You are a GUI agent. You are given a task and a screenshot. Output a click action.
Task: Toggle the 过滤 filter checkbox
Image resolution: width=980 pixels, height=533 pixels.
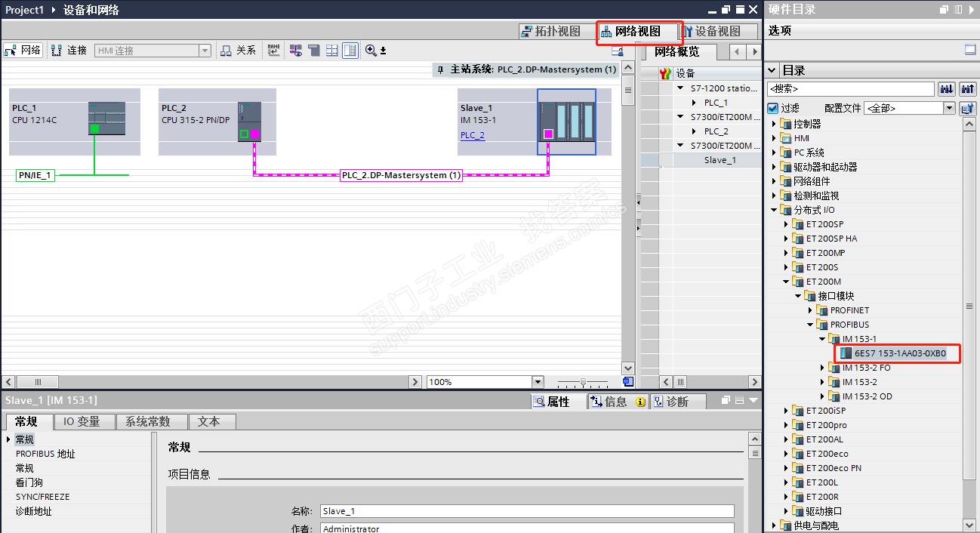point(772,108)
